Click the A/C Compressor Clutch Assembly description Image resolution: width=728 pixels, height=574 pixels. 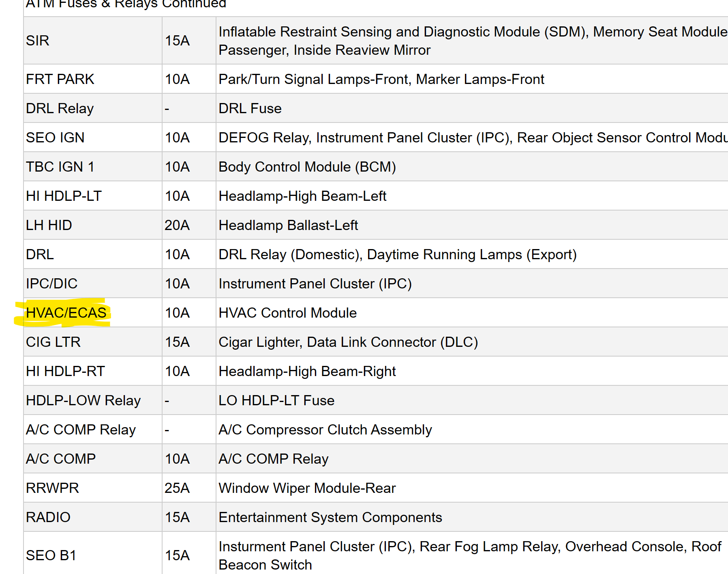[325, 430]
